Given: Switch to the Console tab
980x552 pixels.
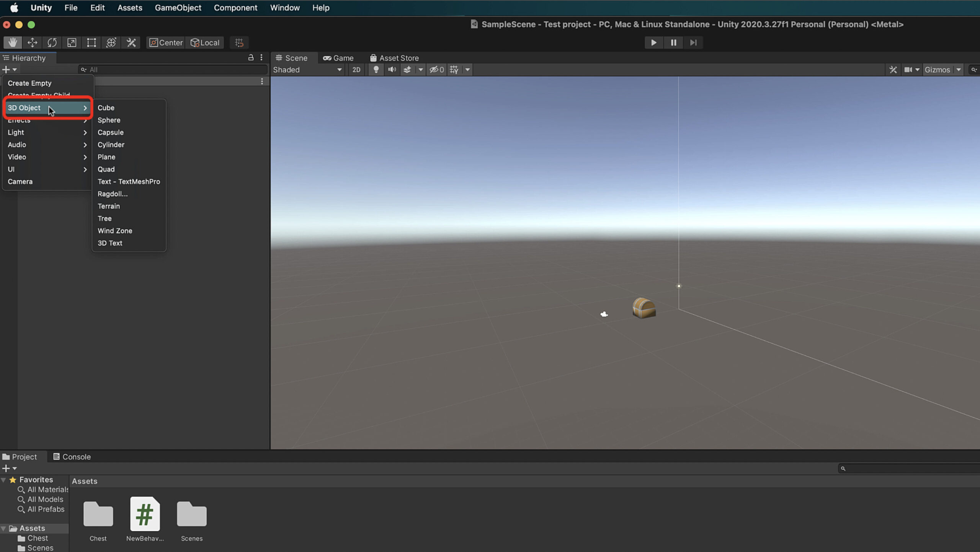Looking at the screenshot, I should [72, 457].
